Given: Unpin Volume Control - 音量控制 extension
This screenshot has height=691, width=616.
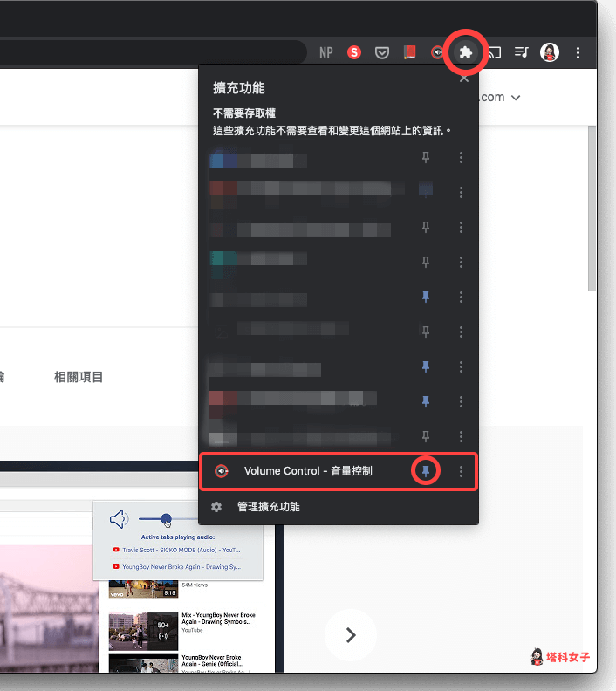Looking at the screenshot, I should click(426, 471).
